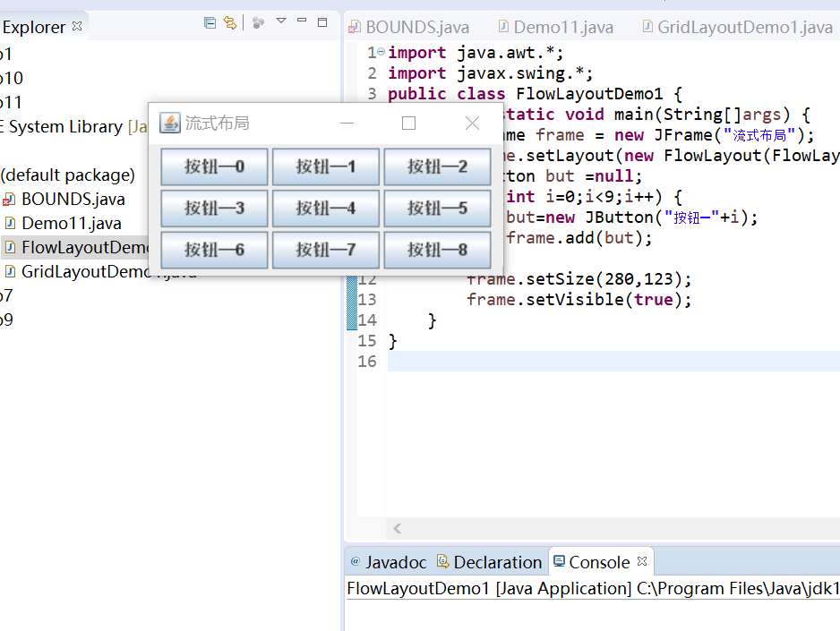Maximize the 流式布局 window

[x=409, y=124]
